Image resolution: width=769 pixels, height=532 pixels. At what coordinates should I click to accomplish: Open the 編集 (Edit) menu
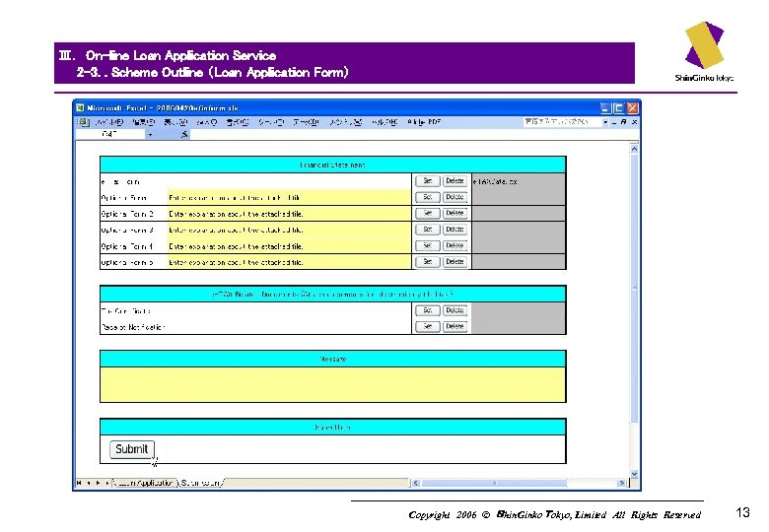click(143, 122)
